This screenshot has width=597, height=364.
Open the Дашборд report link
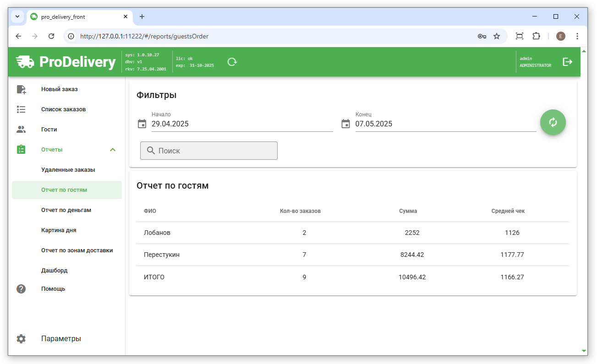pos(54,271)
